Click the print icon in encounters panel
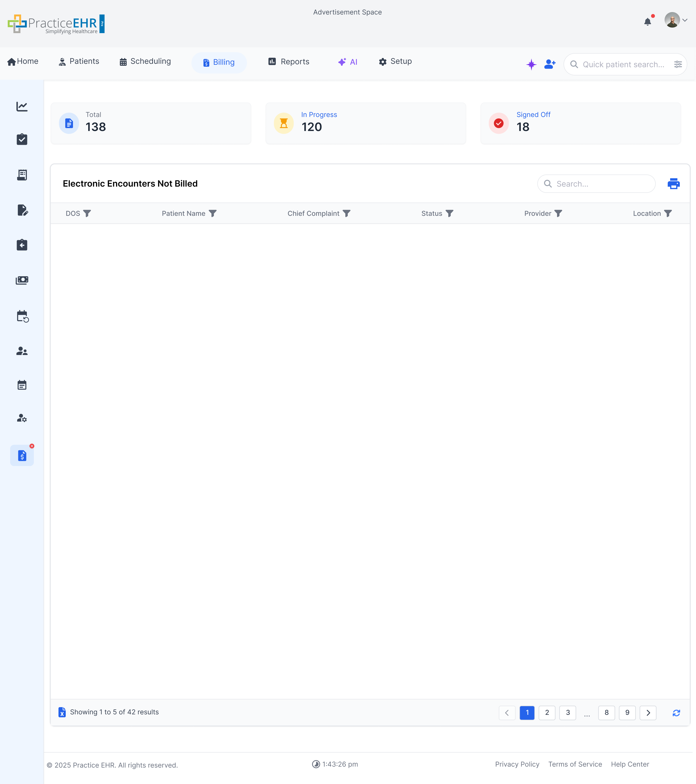 pos(673,184)
